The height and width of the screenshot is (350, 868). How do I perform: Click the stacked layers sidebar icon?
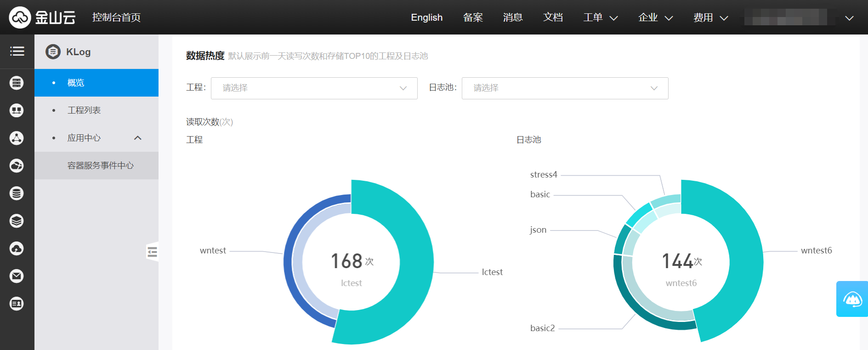pos(17,221)
